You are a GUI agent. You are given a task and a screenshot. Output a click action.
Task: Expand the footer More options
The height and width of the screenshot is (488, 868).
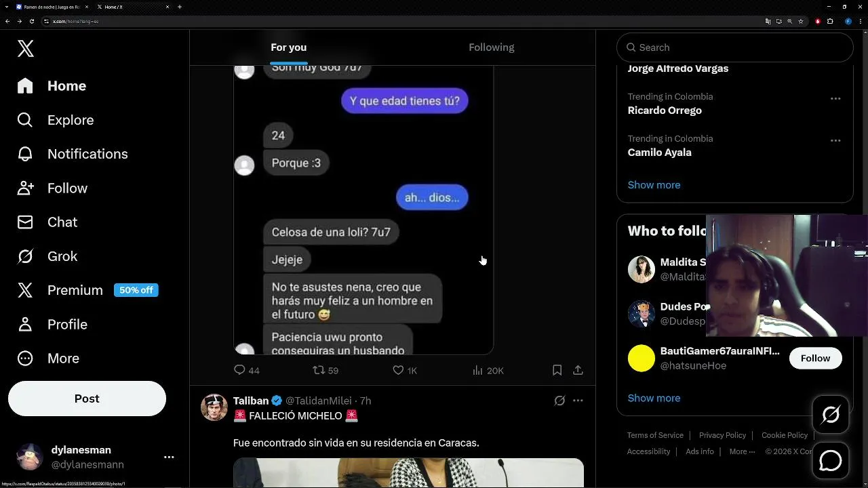pos(742,451)
